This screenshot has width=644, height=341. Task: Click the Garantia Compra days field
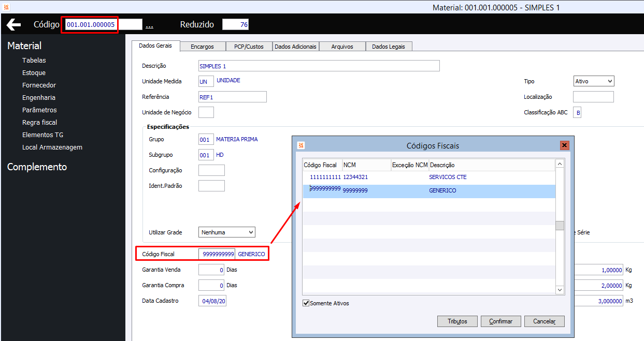click(x=211, y=285)
